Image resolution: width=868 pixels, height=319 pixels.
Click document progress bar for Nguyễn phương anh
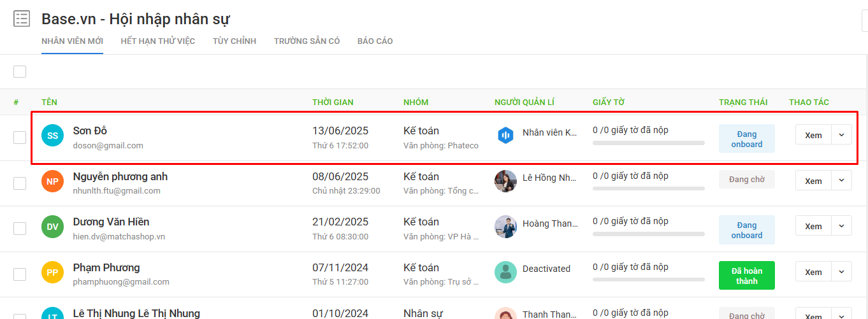click(x=649, y=188)
